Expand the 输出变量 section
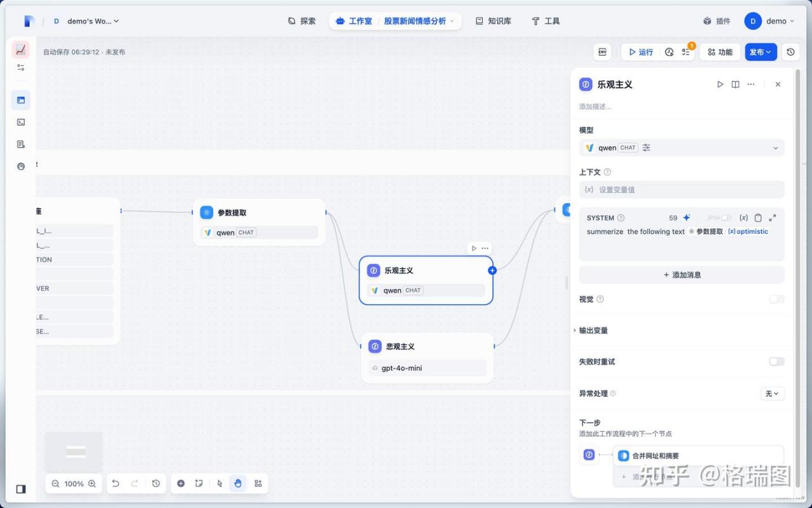This screenshot has height=508, width=812. (593, 330)
